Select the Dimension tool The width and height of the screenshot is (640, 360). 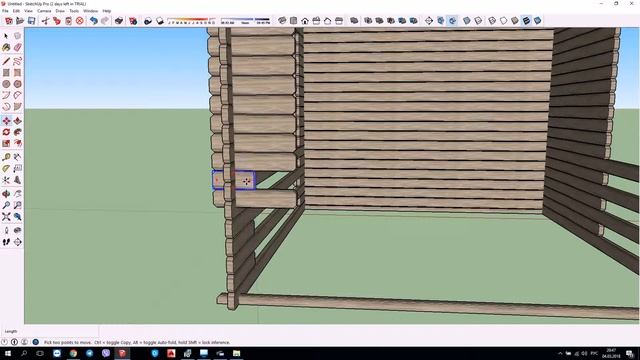(x=18, y=157)
